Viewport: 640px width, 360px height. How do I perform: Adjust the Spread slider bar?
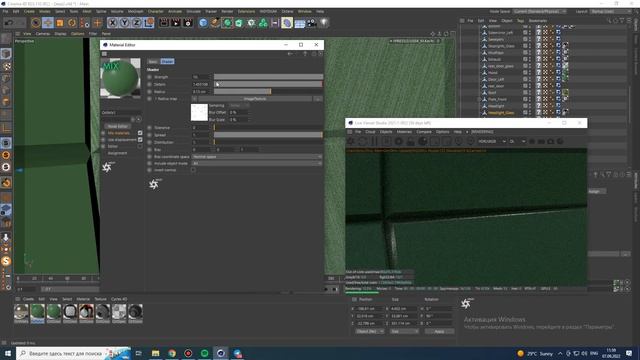(x=268, y=135)
